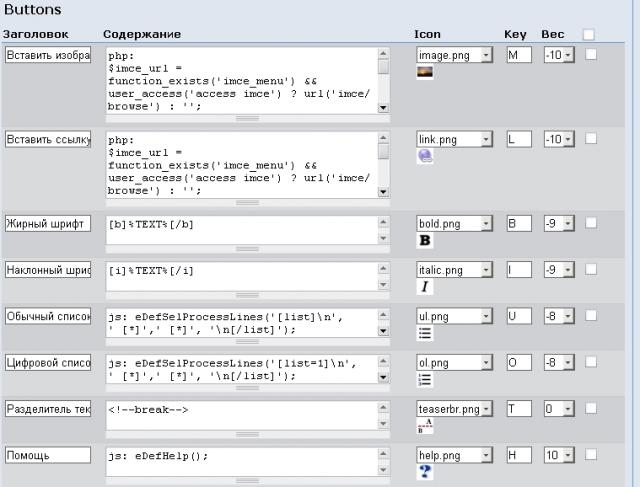Click the scroll-down arrow of the first php textarea
The image size is (640, 487).
click(383, 108)
